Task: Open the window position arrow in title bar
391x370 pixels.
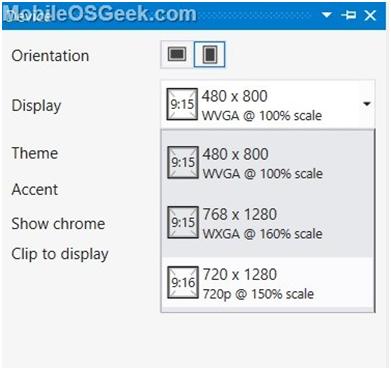Action: pos(326,15)
